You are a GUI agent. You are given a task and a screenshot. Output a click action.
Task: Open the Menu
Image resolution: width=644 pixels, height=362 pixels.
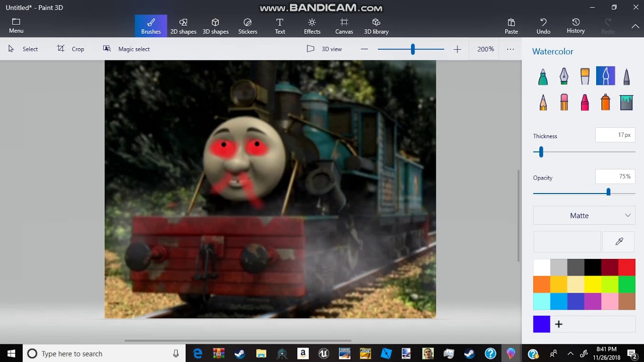16,26
